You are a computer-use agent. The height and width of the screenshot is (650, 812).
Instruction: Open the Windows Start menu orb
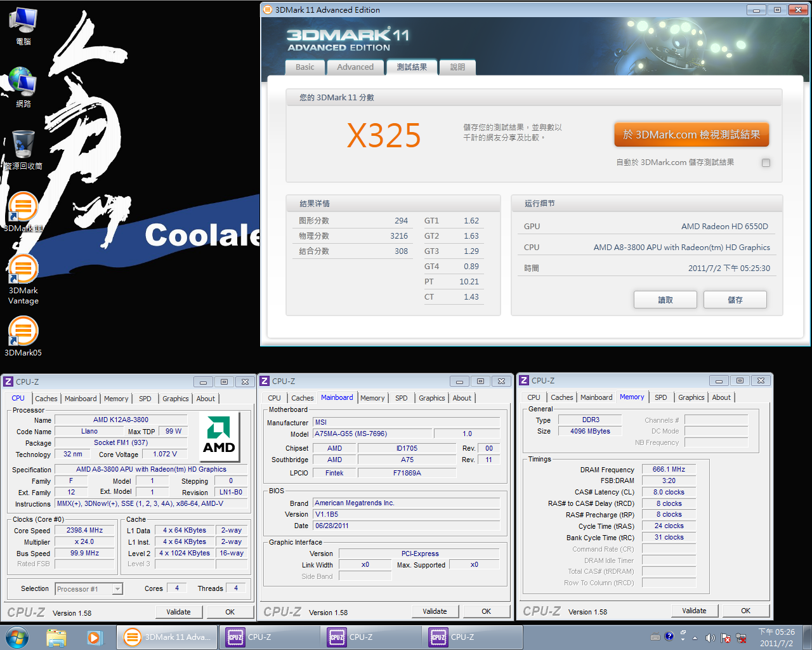17,637
